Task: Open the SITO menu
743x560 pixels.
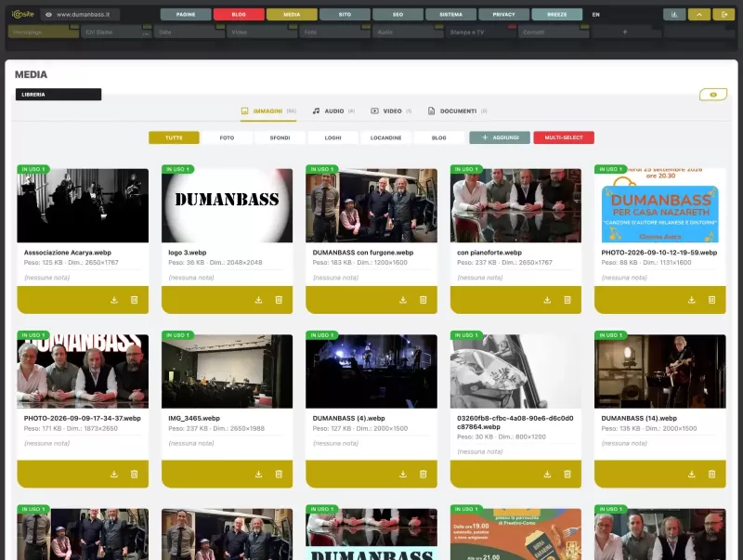Action: 345,15
